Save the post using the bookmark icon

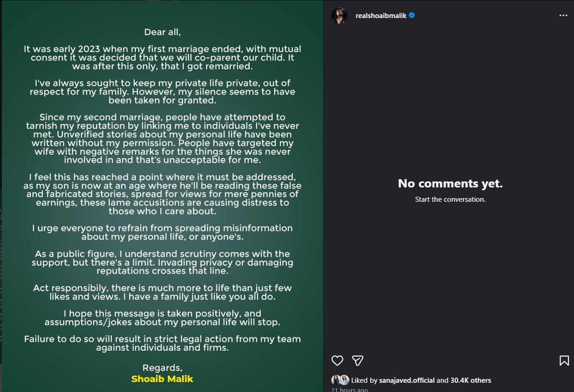pos(564,361)
